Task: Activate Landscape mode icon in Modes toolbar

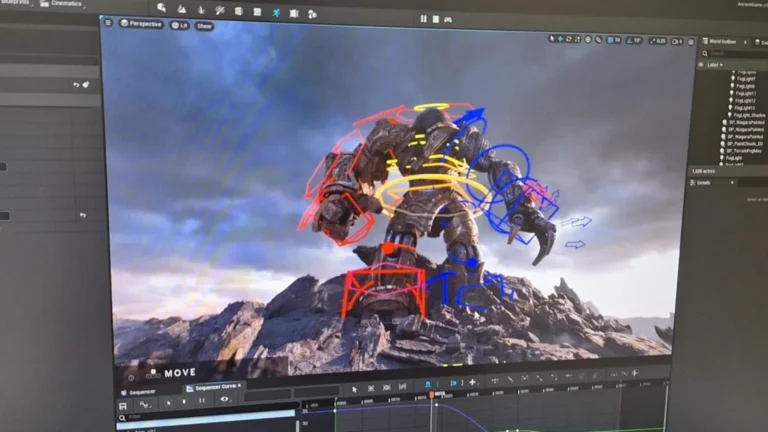Action: (181, 8)
